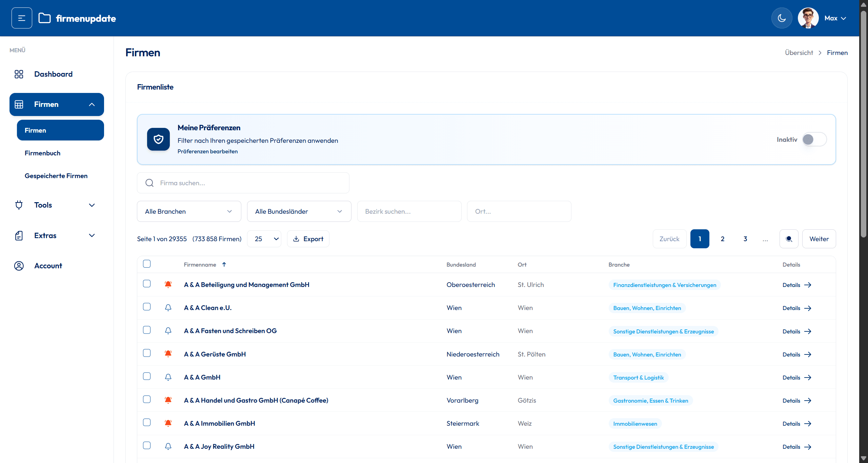The height and width of the screenshot is (463, 868).
Task: Open Gespeicherte Firmen in sidebar
Action: pos(56,176)
